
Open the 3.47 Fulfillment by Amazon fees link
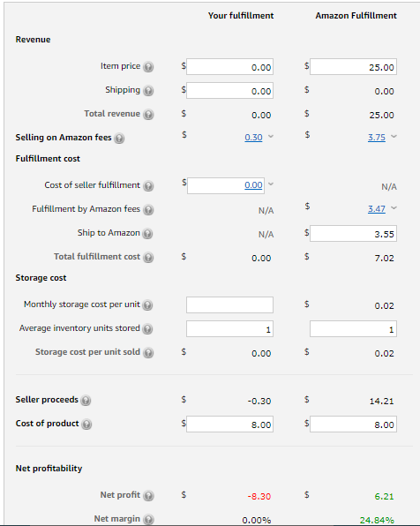point(377,209)
